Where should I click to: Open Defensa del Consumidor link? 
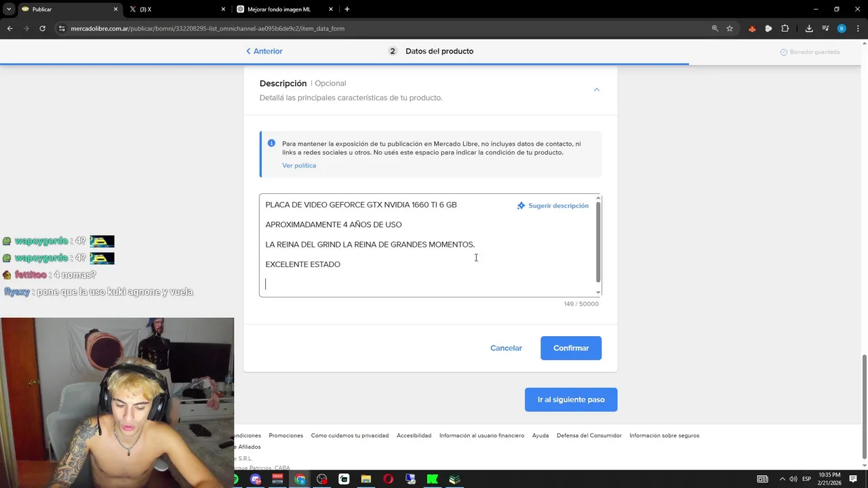click(x=589, y=435)
